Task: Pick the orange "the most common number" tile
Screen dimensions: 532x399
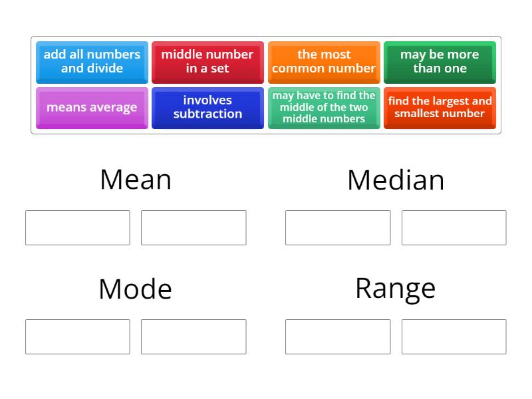Action: click(324, 62)
